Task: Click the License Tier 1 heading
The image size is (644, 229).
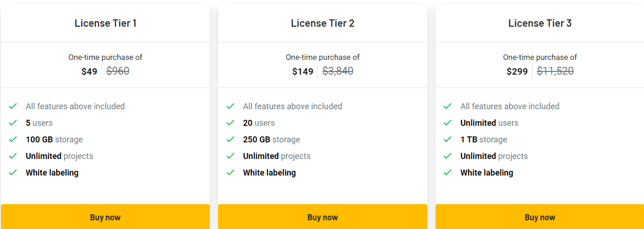Action: [105, 23]
